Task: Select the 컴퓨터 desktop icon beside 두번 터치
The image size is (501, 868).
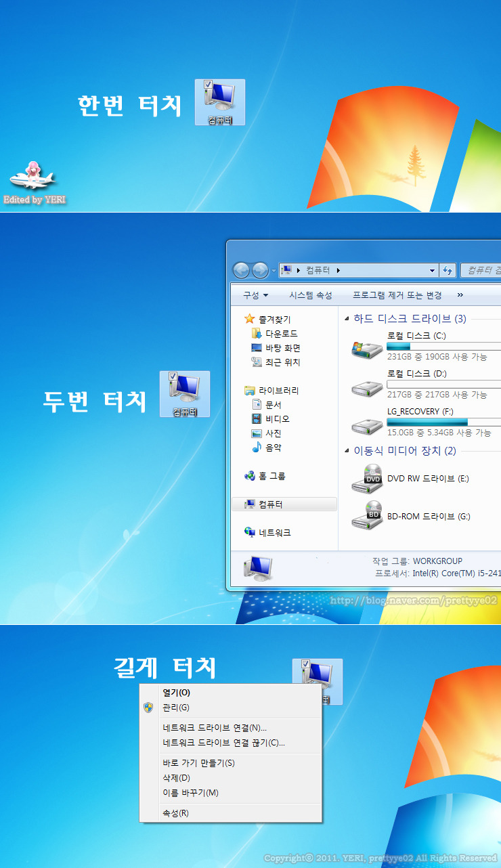Action: [185, 394]
